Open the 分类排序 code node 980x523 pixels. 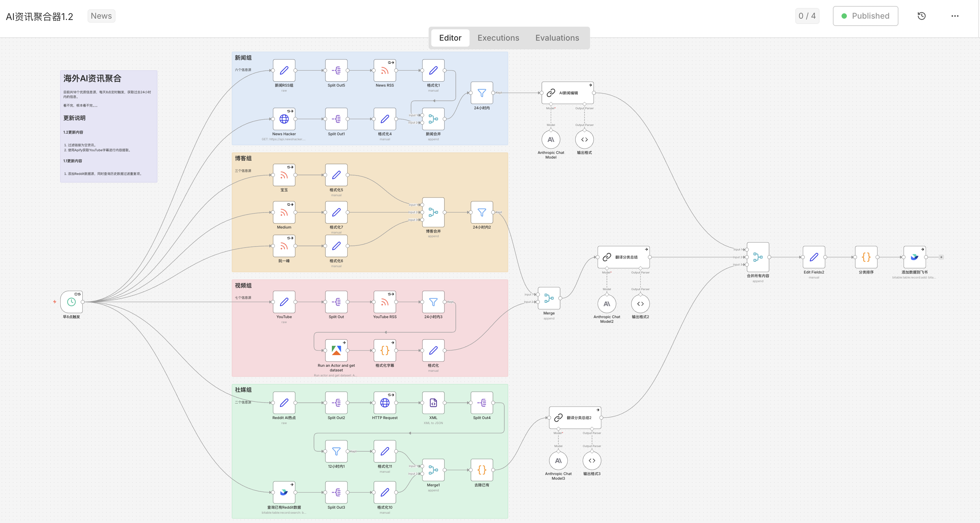click(x=866, y=257)
